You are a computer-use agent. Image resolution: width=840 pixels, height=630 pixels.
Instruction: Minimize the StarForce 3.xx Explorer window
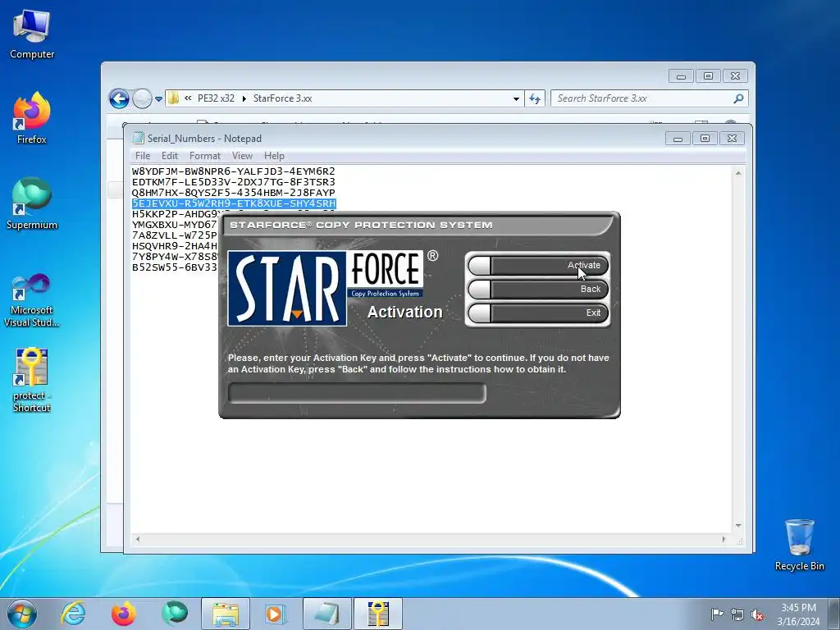pyautogui.click(x=681, y=76)
